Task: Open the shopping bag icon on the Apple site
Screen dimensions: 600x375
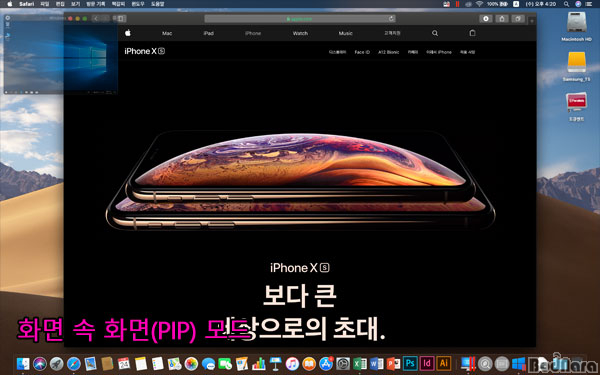Action: click(x=473, y=33)
